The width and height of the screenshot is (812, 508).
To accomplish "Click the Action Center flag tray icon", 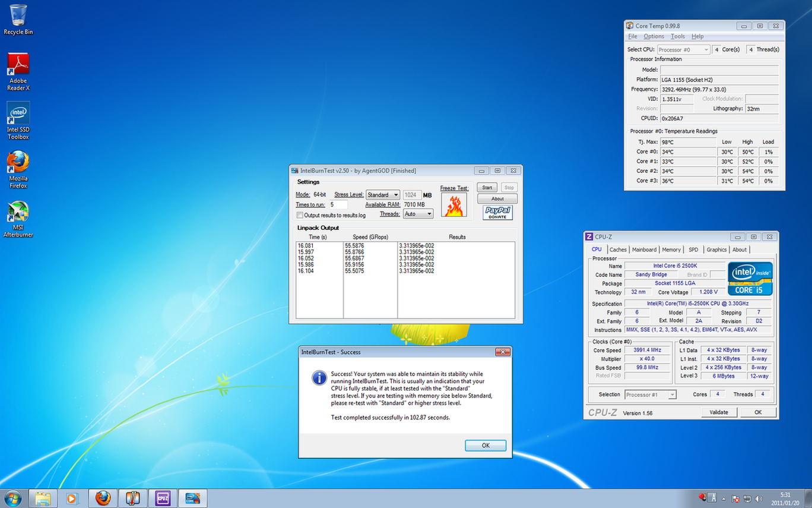I will point(735,498).
